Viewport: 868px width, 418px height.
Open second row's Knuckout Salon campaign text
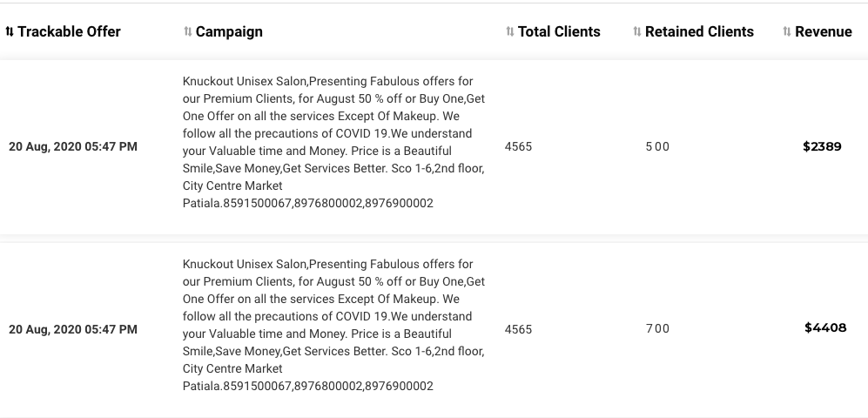click(333, 325)
